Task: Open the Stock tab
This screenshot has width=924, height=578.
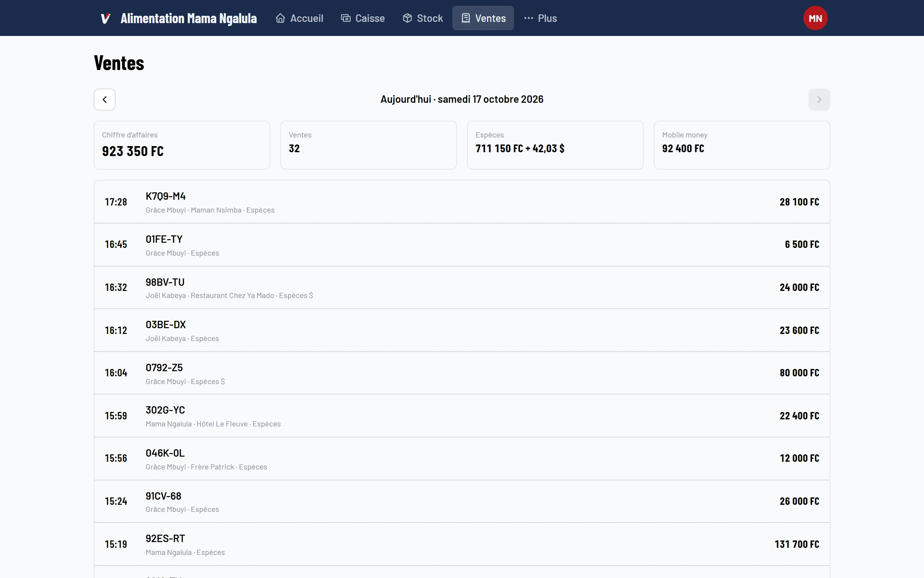Action: 423,18
